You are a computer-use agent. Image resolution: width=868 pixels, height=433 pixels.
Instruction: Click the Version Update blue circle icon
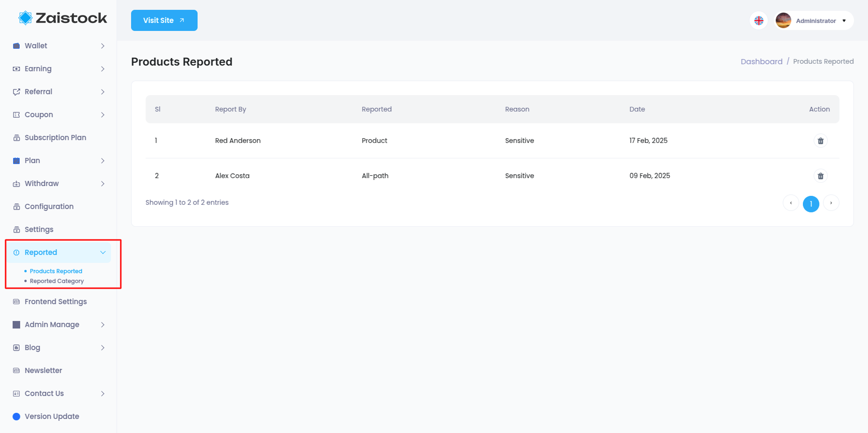tap(16, 417)
